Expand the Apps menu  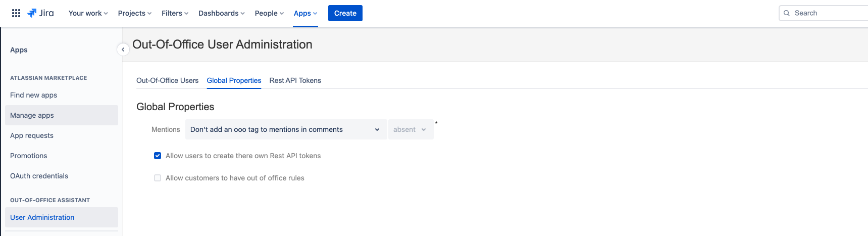[x=305, y=13]
